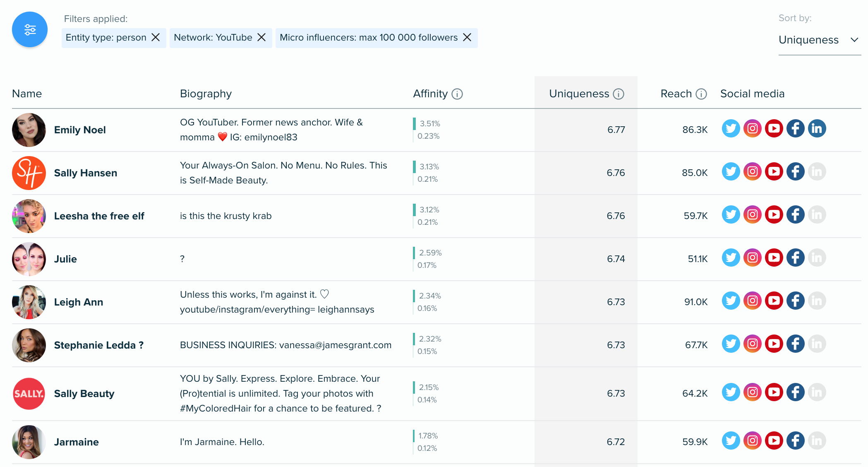Click the Biography column header
868x467 pixels.
pyautogui.click(x=206, y=94)
